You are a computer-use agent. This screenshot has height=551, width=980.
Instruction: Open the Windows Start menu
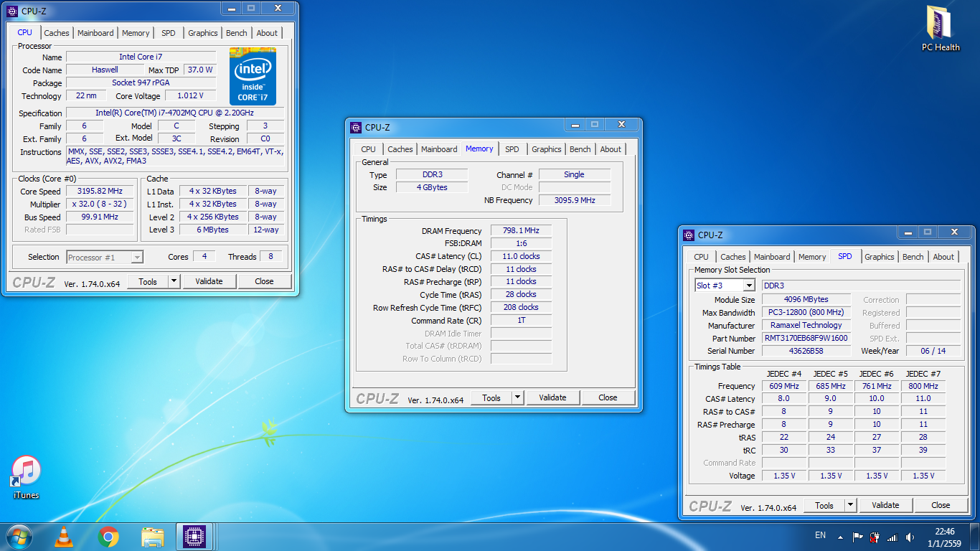(19, 537)
